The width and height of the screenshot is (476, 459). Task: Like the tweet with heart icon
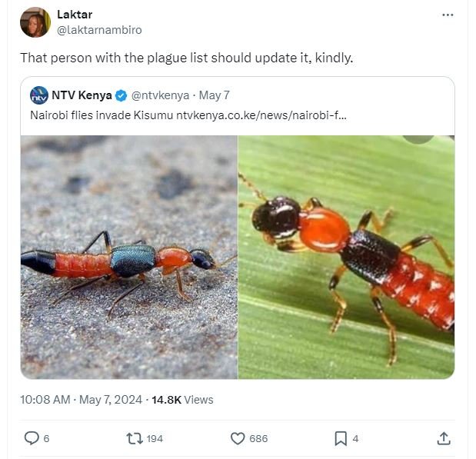(238, 438)
